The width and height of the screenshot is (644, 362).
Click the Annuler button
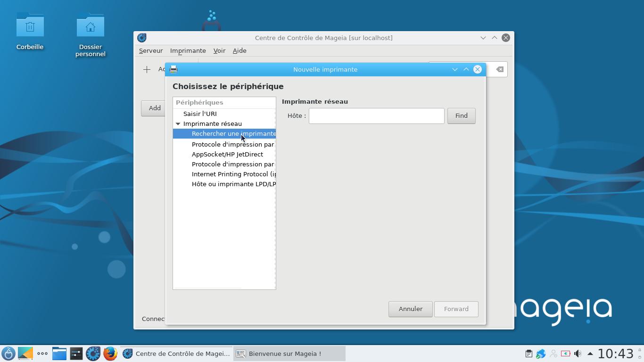click(x=411, y=309)
